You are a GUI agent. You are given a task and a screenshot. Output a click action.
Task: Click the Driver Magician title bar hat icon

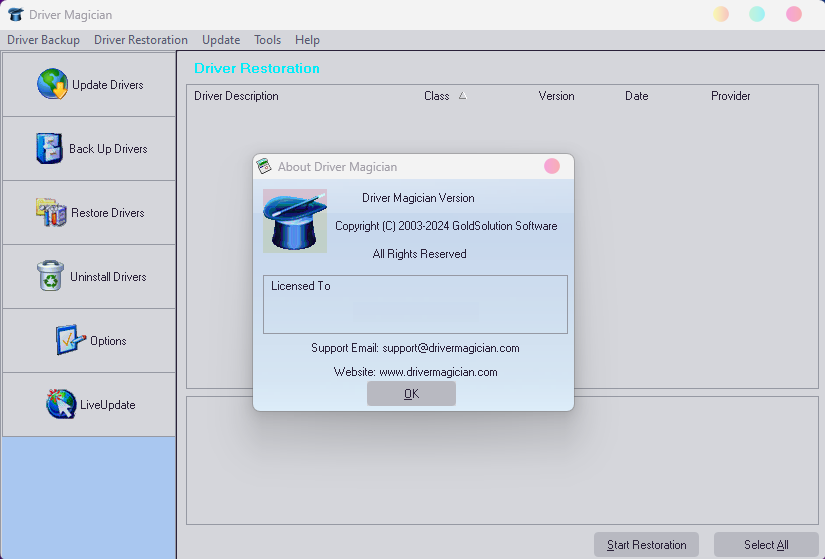click(x=16, y=14)
